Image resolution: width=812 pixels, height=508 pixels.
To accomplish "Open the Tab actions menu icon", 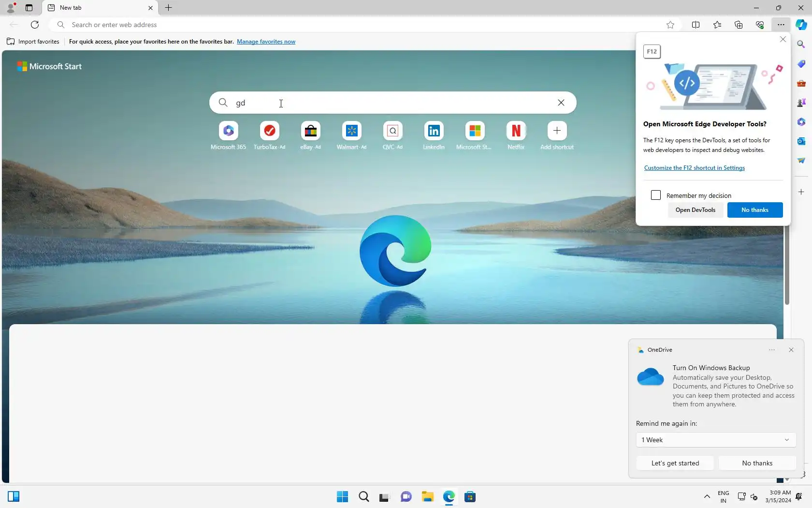I will [29, 8].
